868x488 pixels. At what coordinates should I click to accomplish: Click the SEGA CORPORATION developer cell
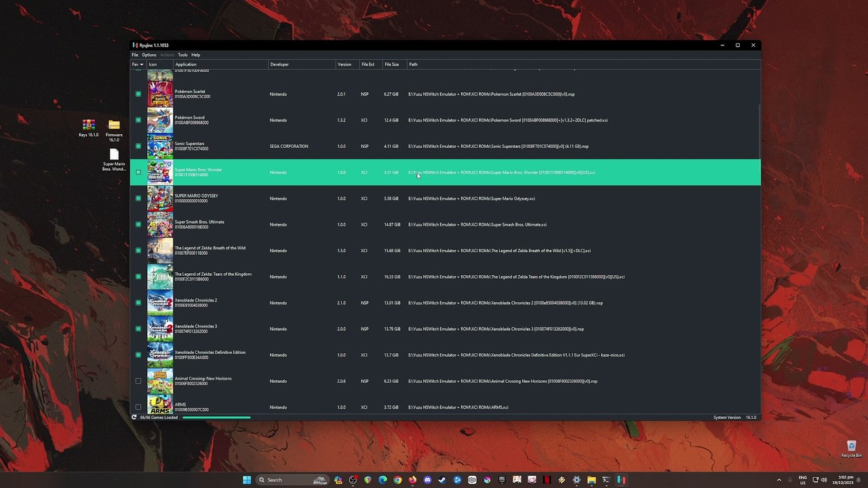click(x=289, y=146)
